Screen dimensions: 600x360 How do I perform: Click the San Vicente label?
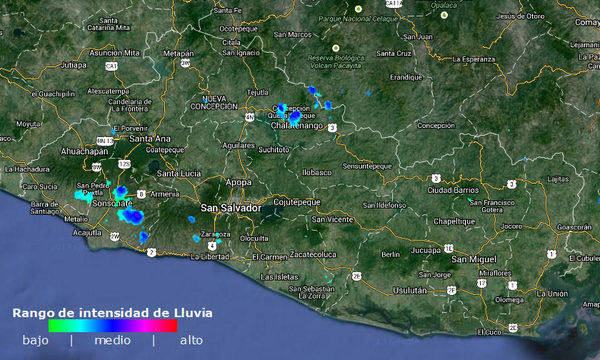pos(332,220)
